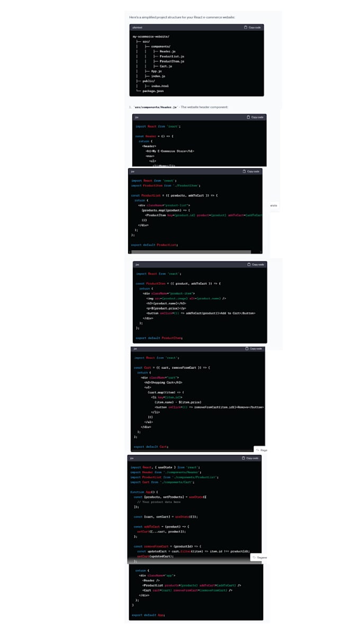
Task: Click the intro sentence 'Here's a simplified project structure'
Action: [182, 17]
